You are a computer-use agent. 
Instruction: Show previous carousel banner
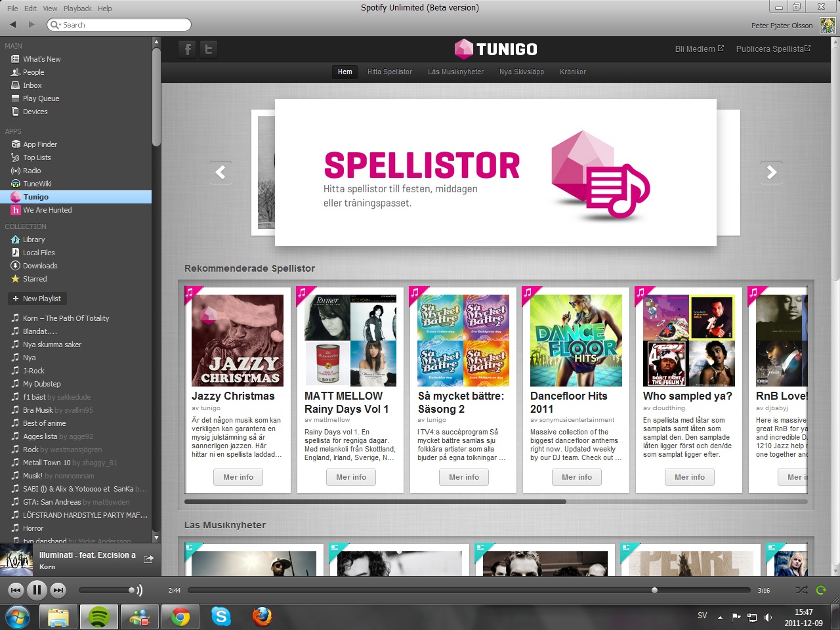(x=220, y=172)
